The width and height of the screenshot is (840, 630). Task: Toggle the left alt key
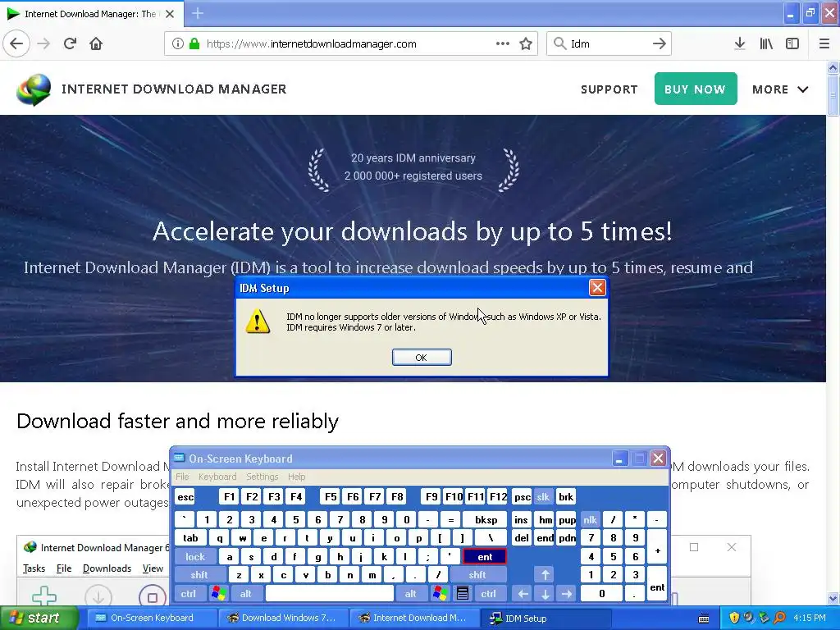[246, 594]
